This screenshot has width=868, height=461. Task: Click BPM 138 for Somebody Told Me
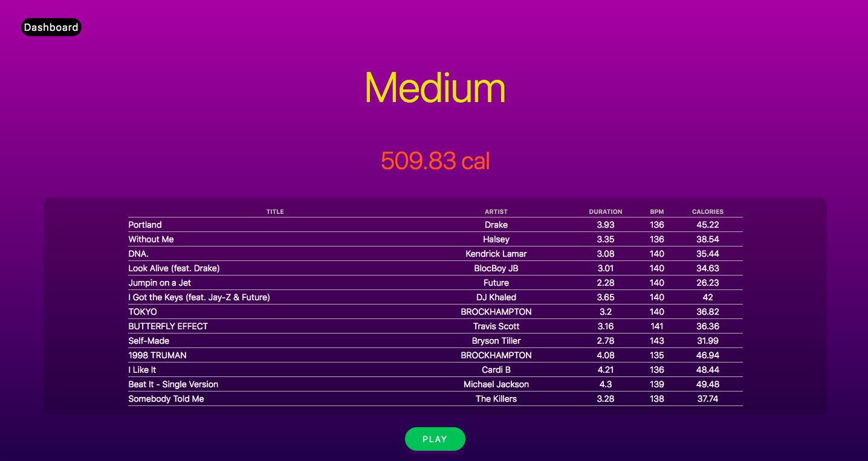657,399
